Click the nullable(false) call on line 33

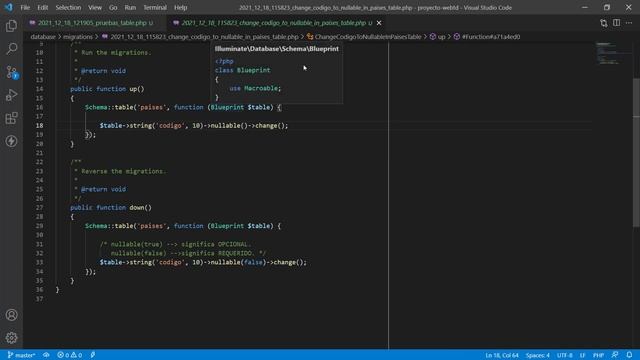pos(238,262)
